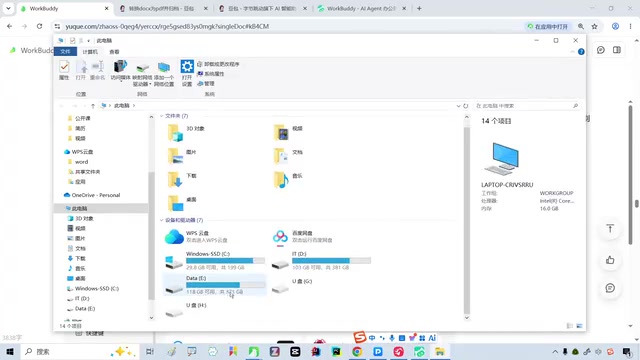The image size is (640, 360).
Task: Switch to large icons view in status bar
Action: click(x=579, y=326)
